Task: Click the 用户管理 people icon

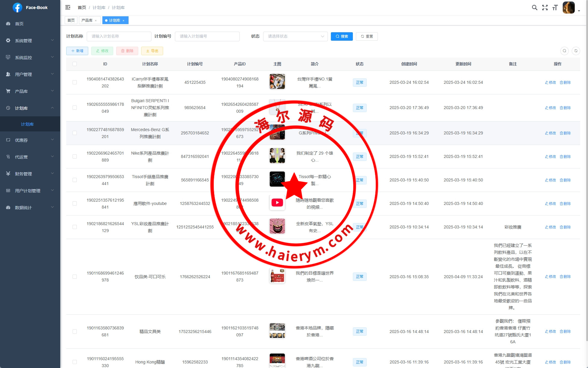Action: coord(8,74)
